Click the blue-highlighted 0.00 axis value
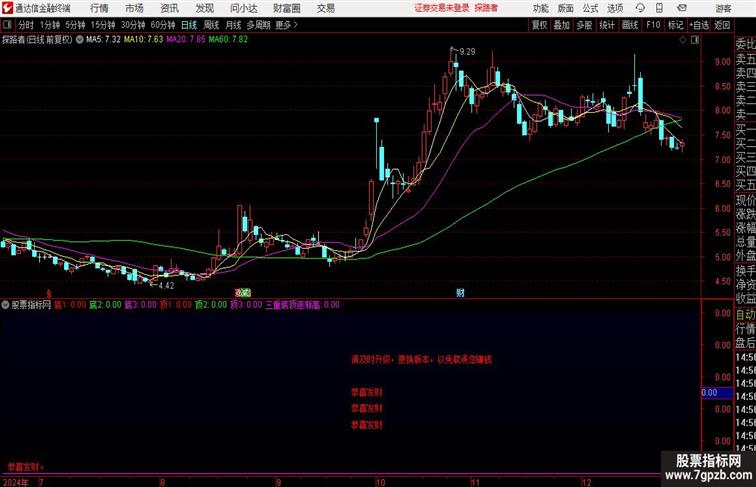756x487 pixels. 717,393
